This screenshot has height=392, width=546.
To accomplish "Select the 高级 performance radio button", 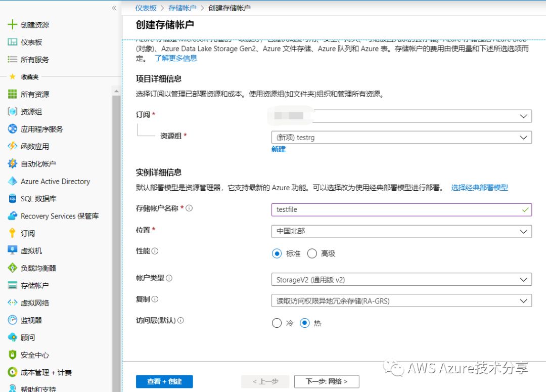I will pos(312,253).
